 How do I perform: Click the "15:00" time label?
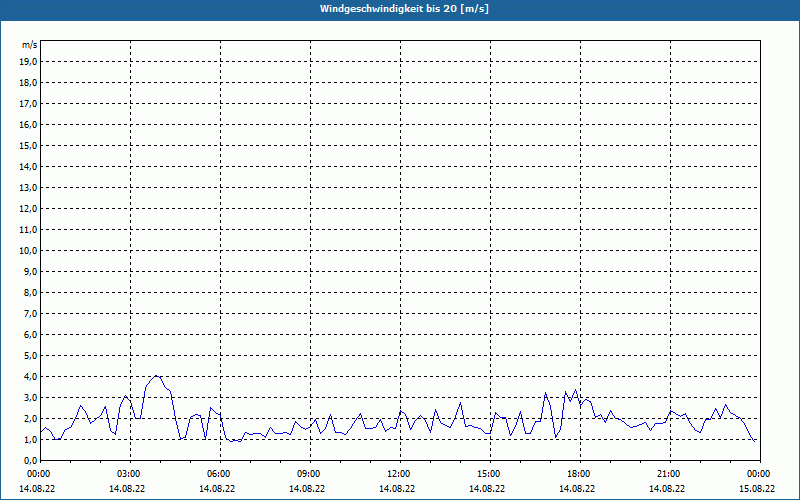tap(490, 474)
